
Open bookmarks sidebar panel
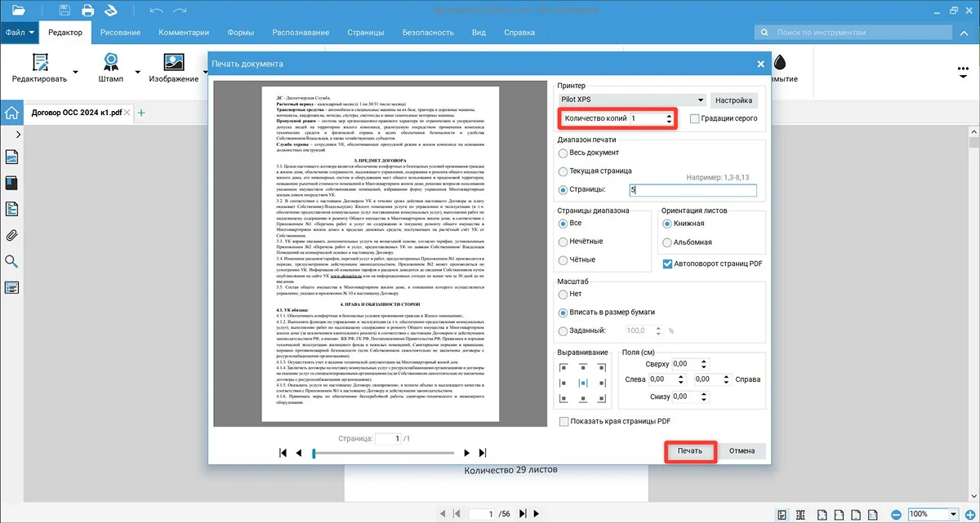coord(11,183)
